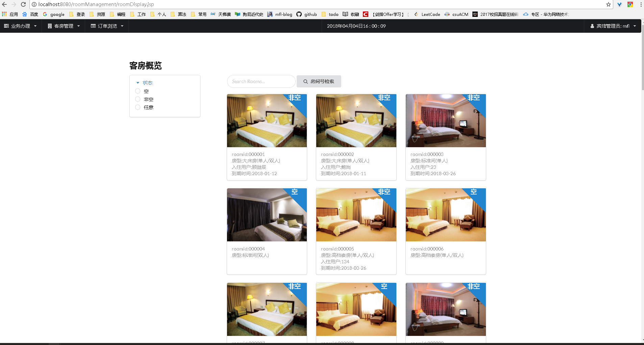Open the csuACM bookmark
Viewport: 644px width, 345px height.
click(x=456, y=14)
